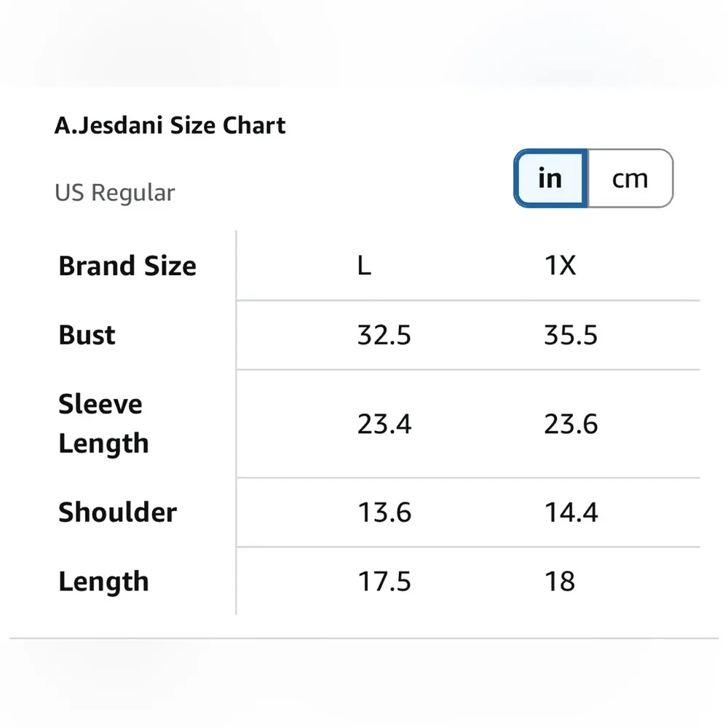This screenshot has width=728, height=728.
Task: Click the 23.4 sleeve length value
Action: click(x=384, y=424)
